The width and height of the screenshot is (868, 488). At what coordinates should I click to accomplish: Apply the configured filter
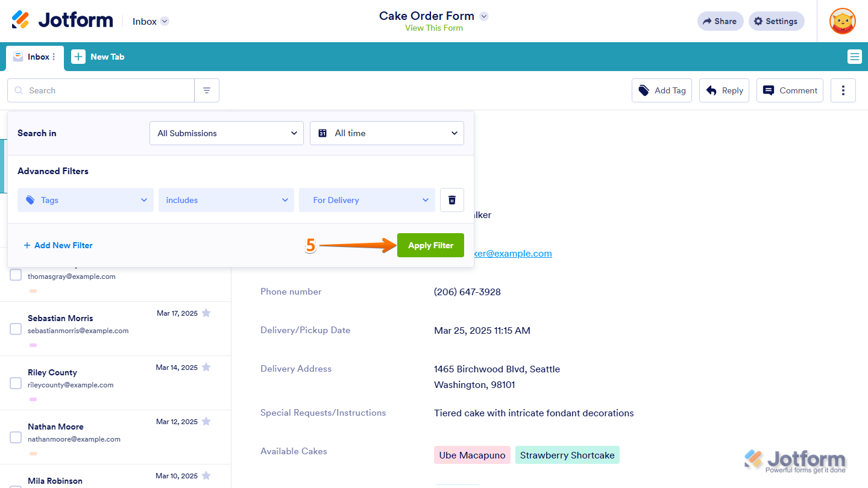point(430,245)
